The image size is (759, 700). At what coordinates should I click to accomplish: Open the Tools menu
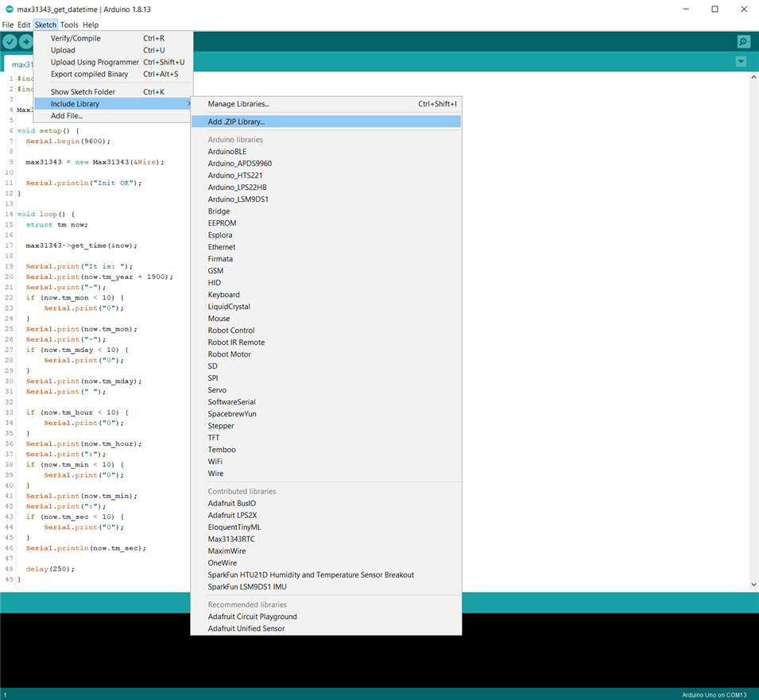coord(69,25)
